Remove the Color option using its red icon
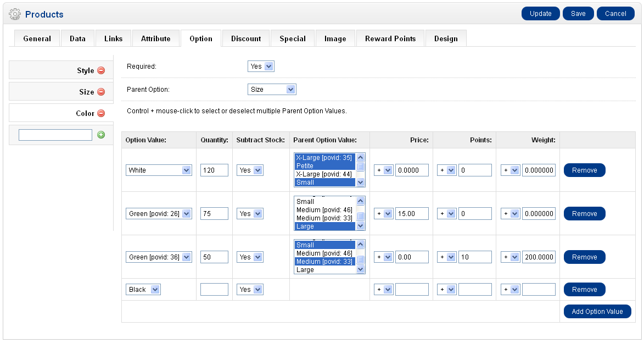 [x=101, y=113]
